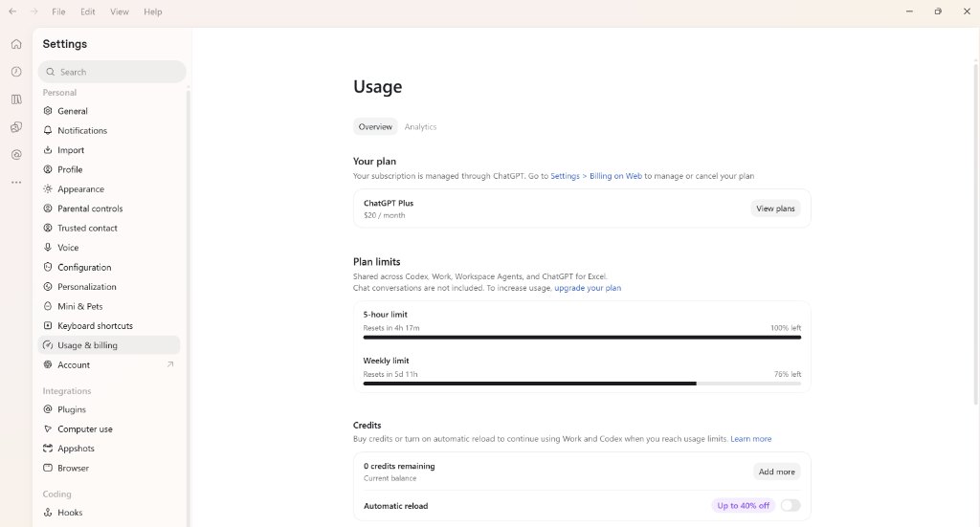Click the Hooks anchor icon

click(48, 512)
